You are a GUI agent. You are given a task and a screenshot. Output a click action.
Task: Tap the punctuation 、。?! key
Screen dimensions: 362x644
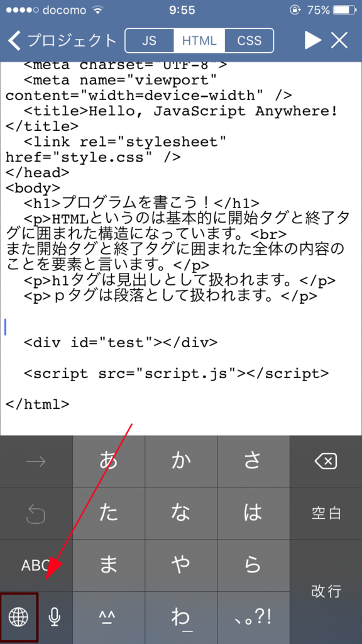[253, 618]
